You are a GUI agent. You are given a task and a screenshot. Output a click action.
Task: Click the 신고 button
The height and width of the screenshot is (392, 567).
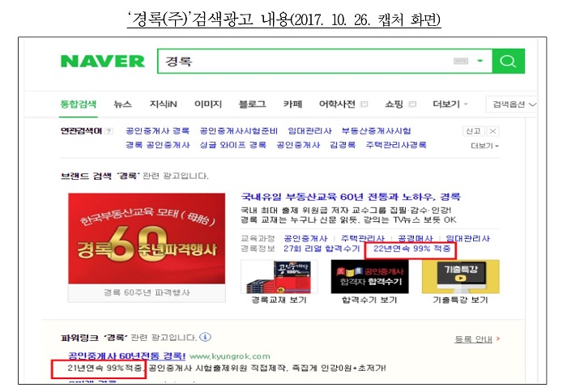pos(473,131)
